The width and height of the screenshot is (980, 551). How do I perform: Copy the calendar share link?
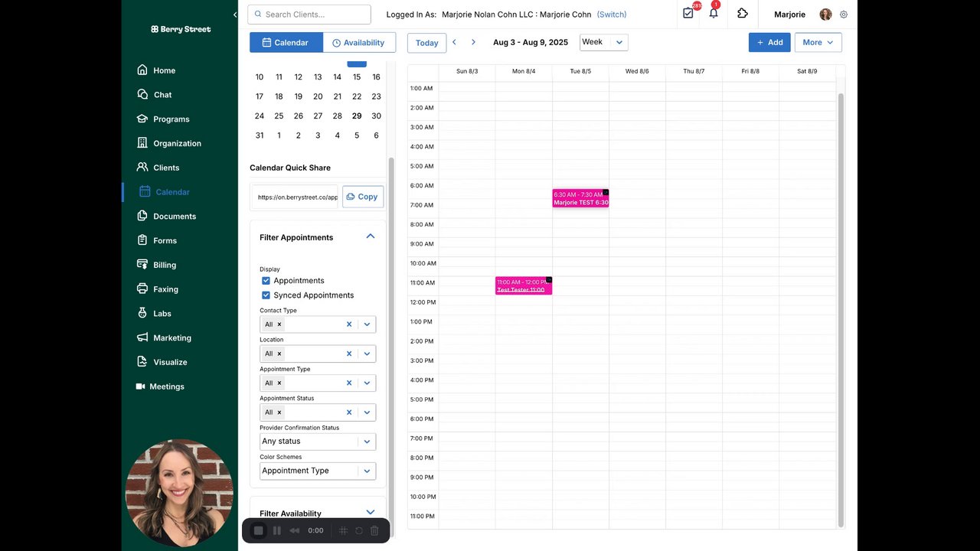click(363, 197)
